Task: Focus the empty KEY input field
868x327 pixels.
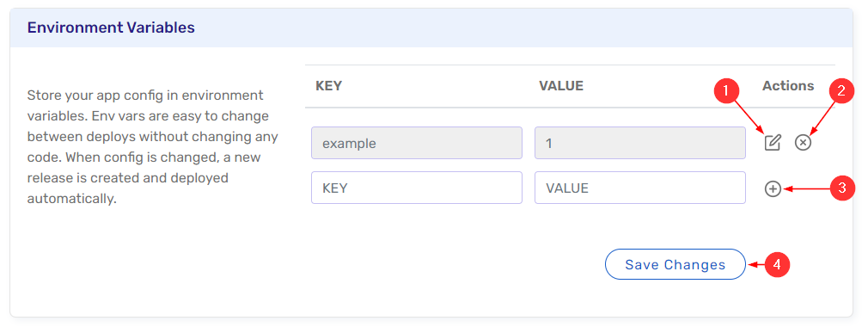Action: click(417, 188)
